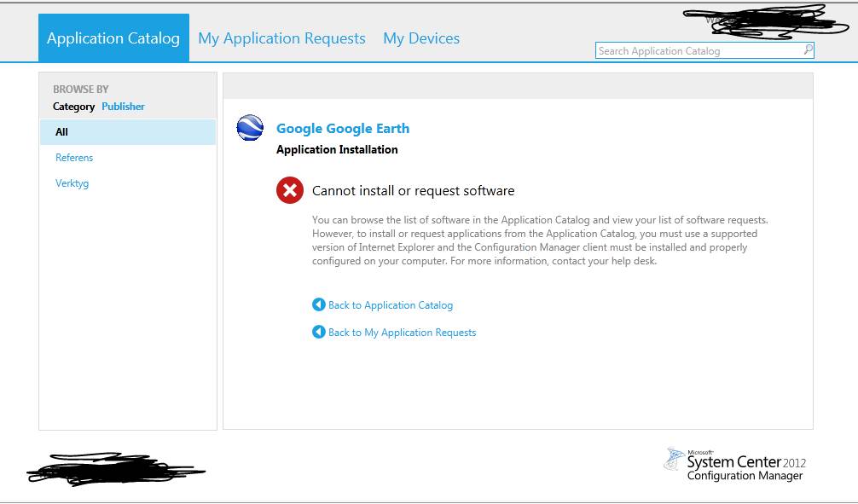Open the Application Catalog tab
The width and height of the screenshot is (858, 504).
click(113, 38)
